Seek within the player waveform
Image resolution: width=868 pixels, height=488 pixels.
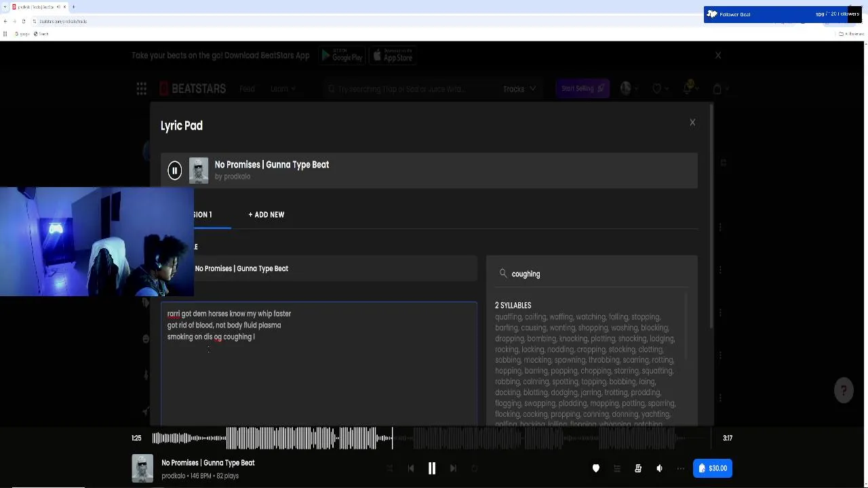click(431, 438)
